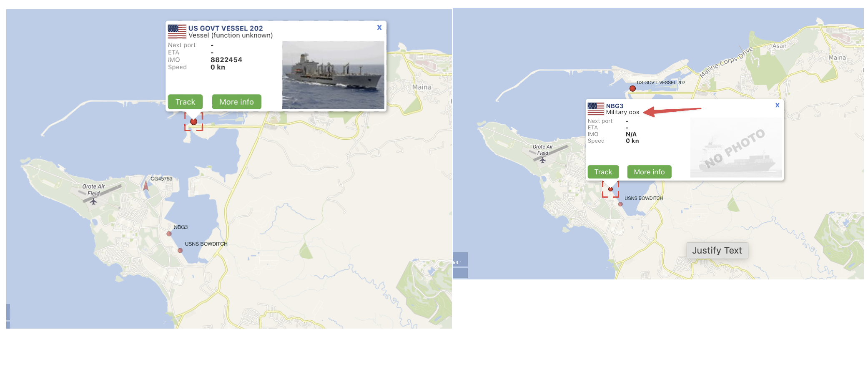View the US GOVT VESSEL 202 ship photo

coord(333,75)
